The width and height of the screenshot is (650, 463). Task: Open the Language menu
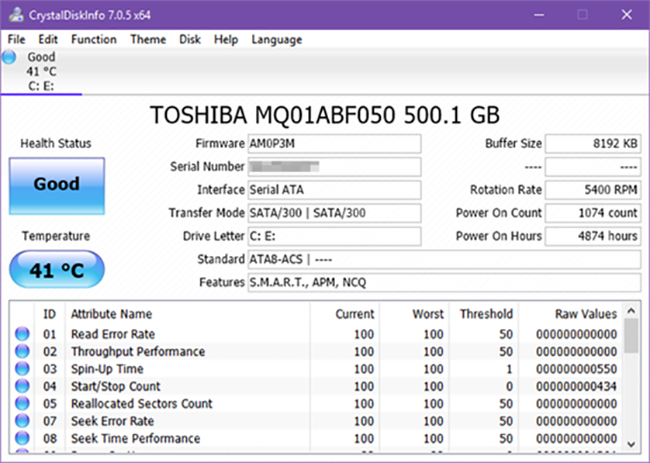pyautogui.click(x=277, y=39)
